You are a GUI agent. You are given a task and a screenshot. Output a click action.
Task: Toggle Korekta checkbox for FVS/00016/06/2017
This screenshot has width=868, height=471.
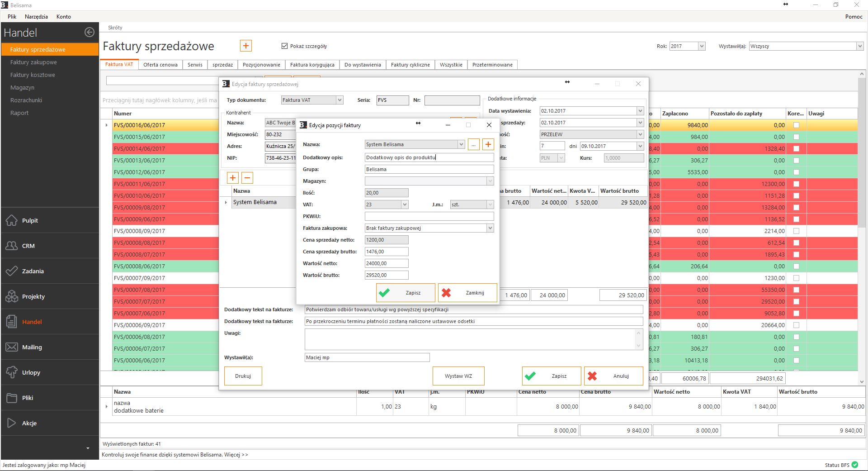[x=796, y=125]
